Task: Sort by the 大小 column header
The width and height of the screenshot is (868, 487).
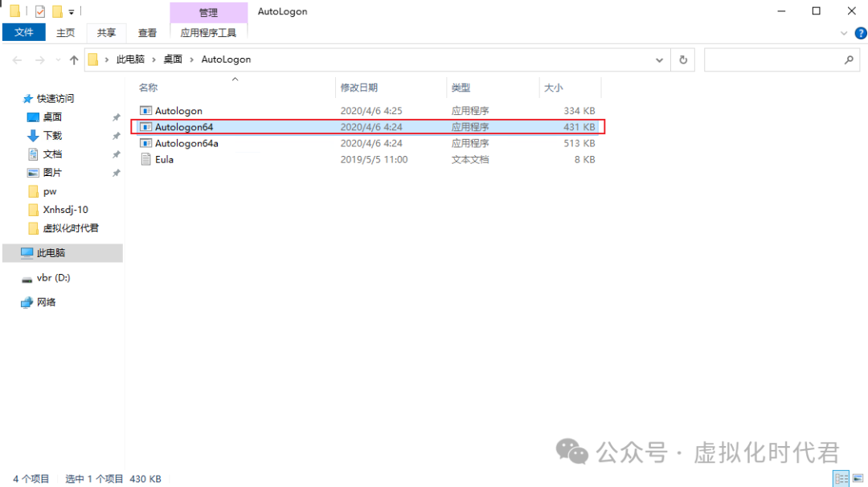Action: 554,88
